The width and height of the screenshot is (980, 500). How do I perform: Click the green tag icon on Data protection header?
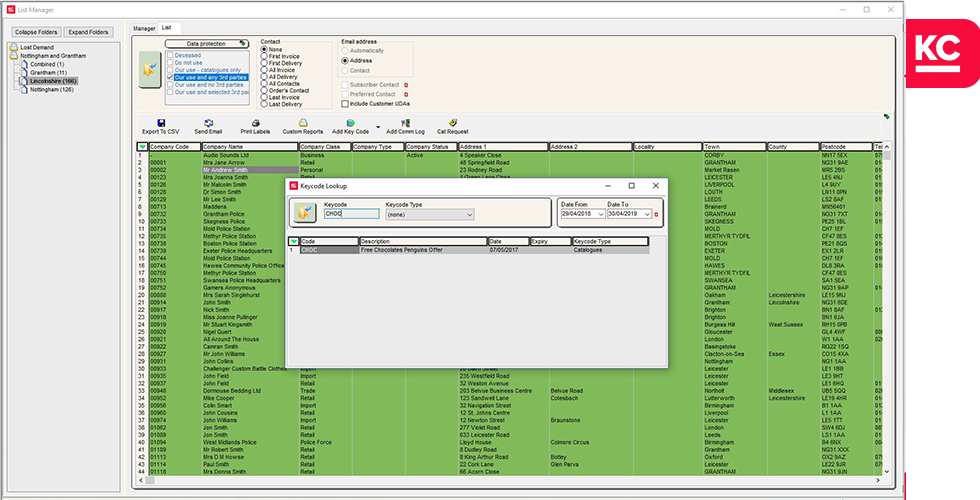click(242, 44)
